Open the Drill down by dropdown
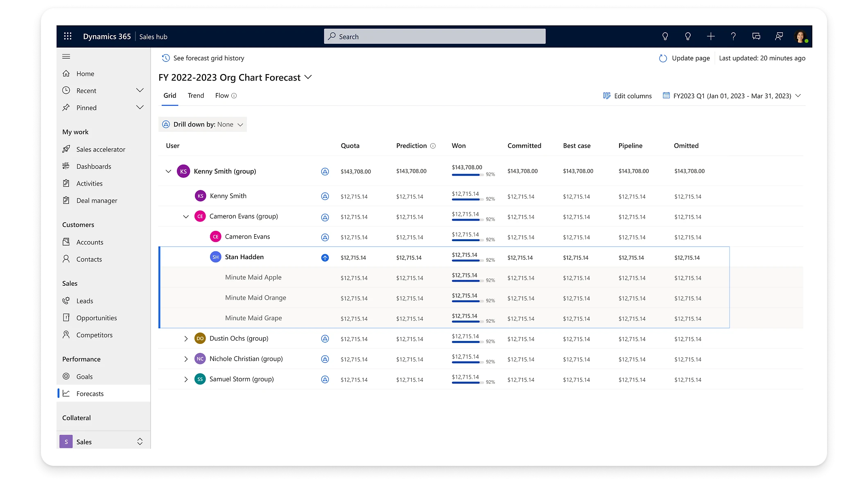Image resolution: width=868 pixels, height=488 pixels. (203, 124)
